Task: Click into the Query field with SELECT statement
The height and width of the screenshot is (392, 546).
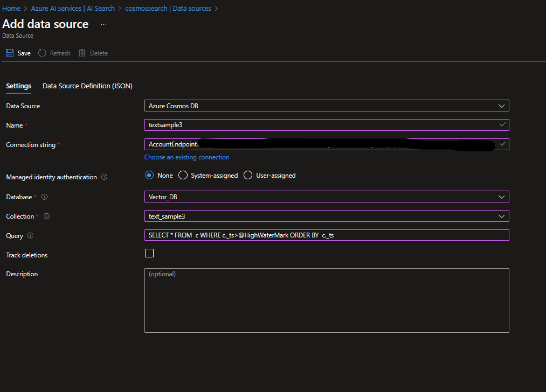Action: coord(327,235)
